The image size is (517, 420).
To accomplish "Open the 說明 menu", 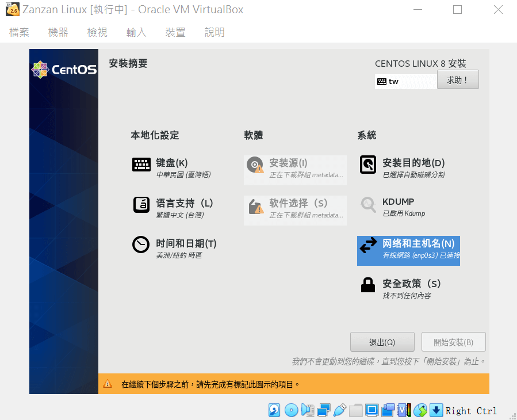I will tap(215, 32).
